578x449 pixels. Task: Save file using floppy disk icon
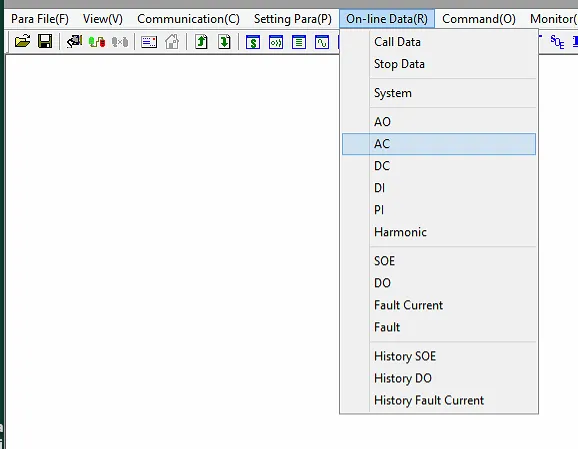[x=45, y=41]
